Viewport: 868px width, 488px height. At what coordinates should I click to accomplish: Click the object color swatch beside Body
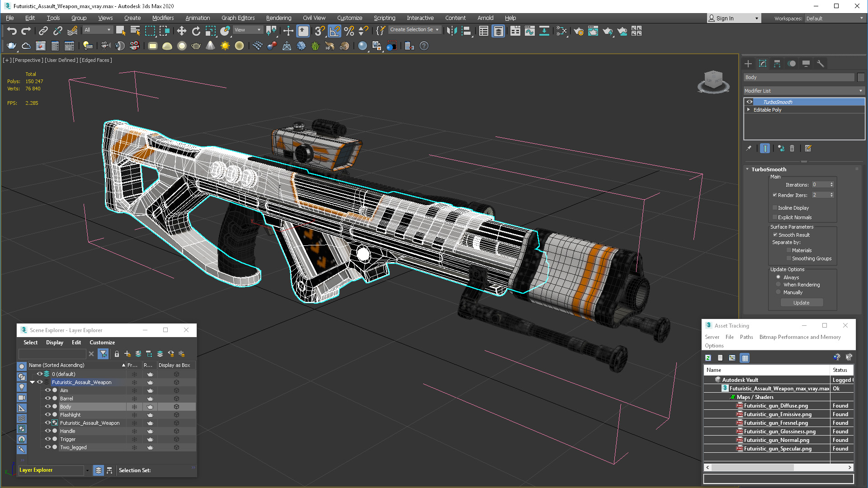tap(861, 77)
